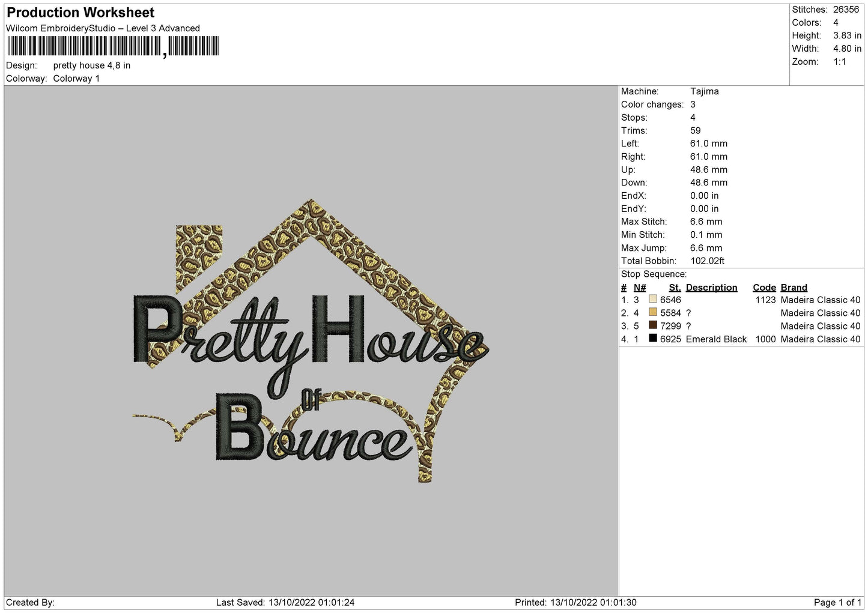Click the Pretty House of Bounce embroidery preview
The image size is (868, 613).
coord(311,340)
